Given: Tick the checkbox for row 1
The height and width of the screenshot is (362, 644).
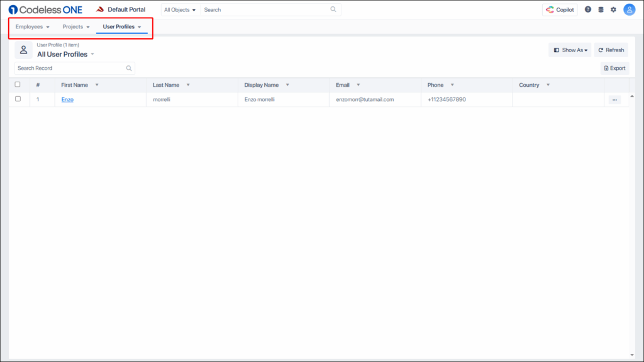Looking at the screenshot, I should click(x=18, y=99).
